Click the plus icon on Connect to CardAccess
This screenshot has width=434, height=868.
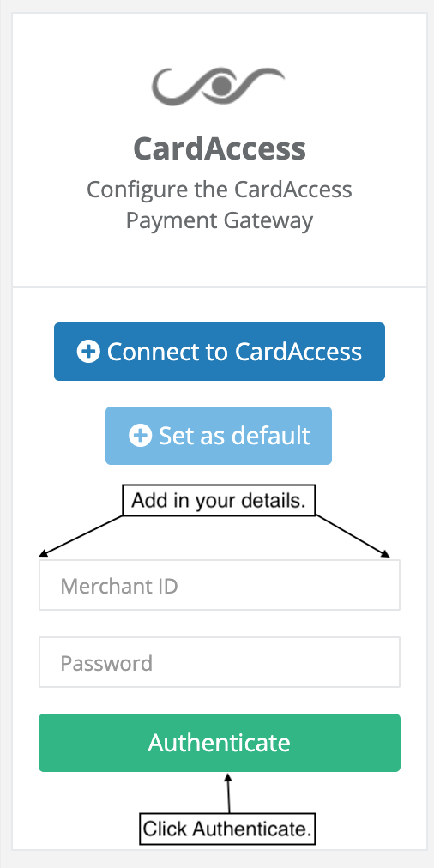[88, 352]
